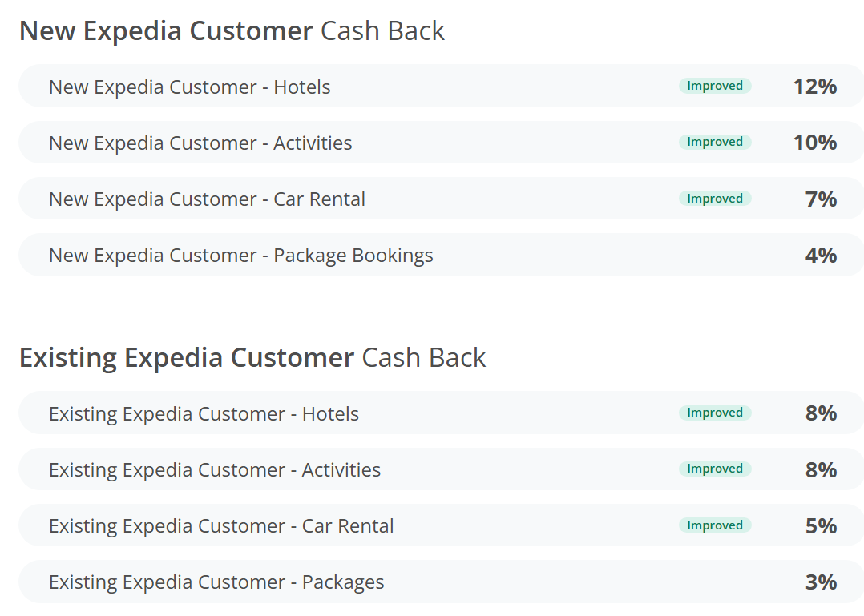The height and width of the screenshot is (616, 864).
Task: Click New Expedia Customer - Package Bookings row
Action: coord(441,255)
